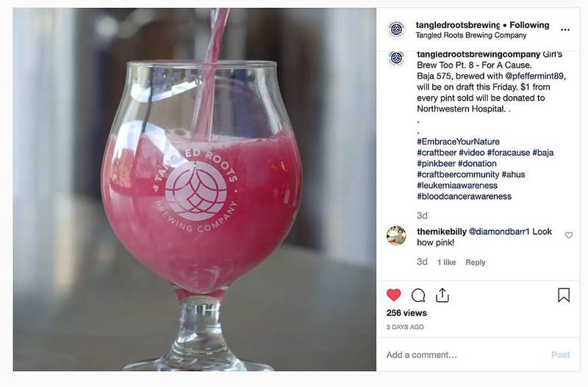
Task: Reply to themikebilly's comment
Action: pyautogui.click(x=476, y=262)
